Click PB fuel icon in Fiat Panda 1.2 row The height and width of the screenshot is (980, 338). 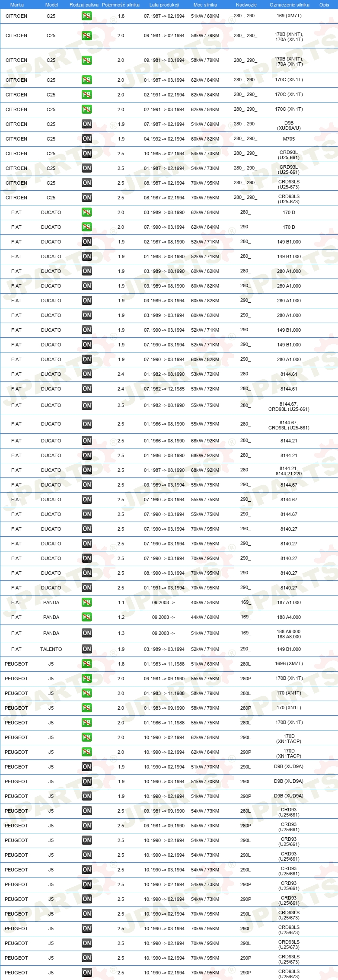click(87, 617)
